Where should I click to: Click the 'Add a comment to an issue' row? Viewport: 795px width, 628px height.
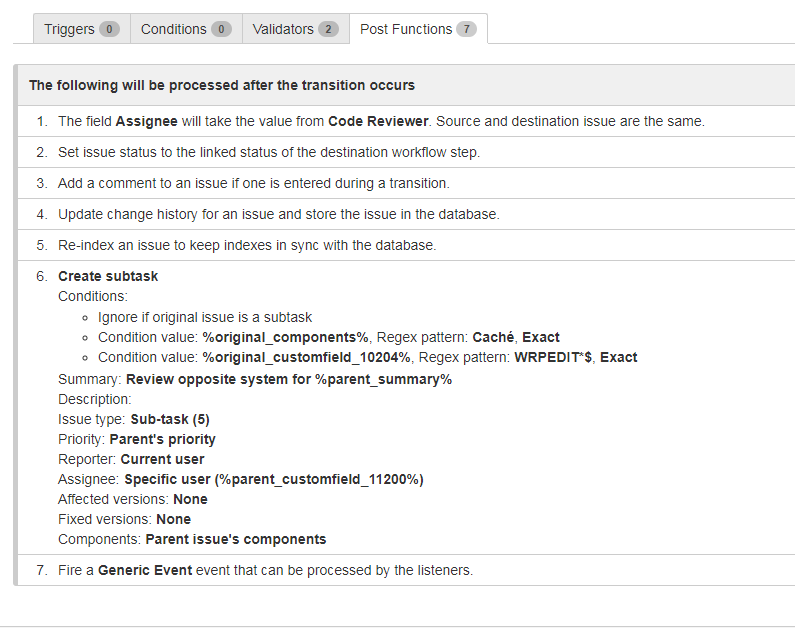tap(253, 183)
